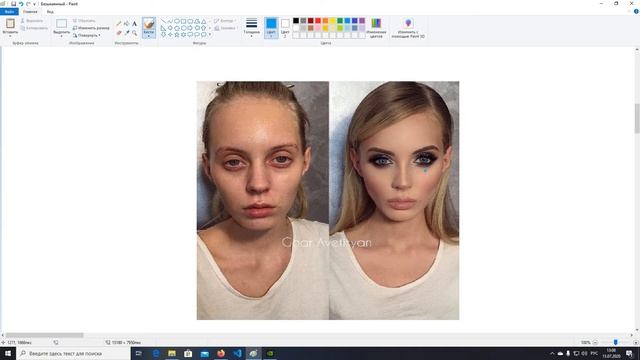
Task: Click the Copy (Копировать) button
Action: click(x=34, y=28)
